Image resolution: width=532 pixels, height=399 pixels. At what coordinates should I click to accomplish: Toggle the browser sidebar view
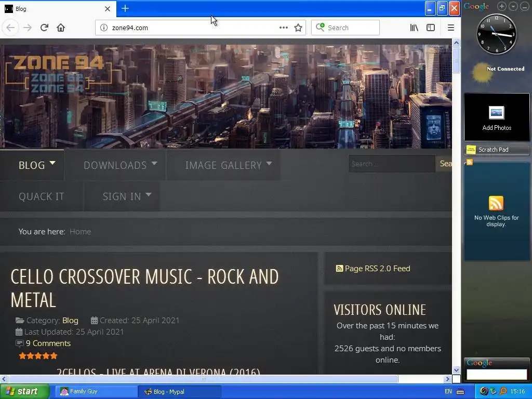click(x=431, y=28)
